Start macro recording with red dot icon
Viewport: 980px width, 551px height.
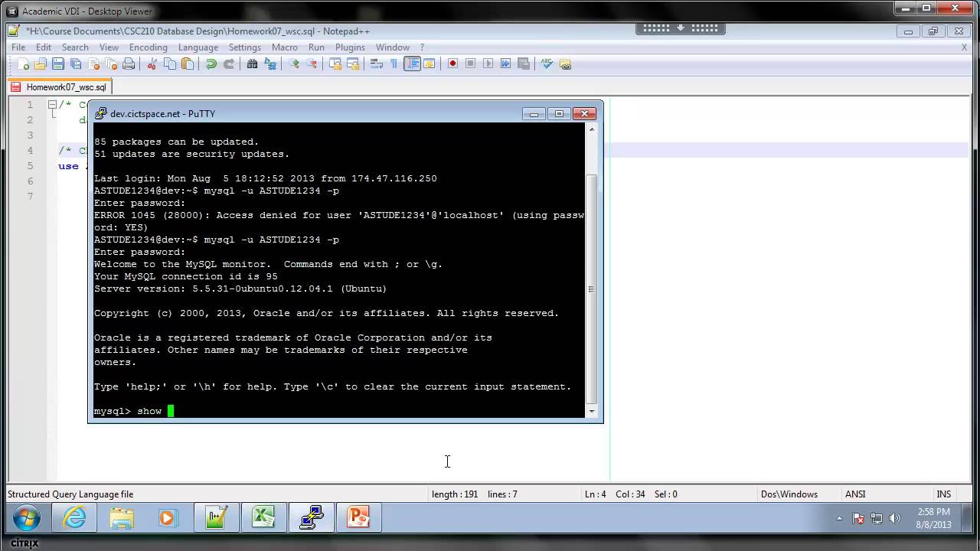pos(452,64)
